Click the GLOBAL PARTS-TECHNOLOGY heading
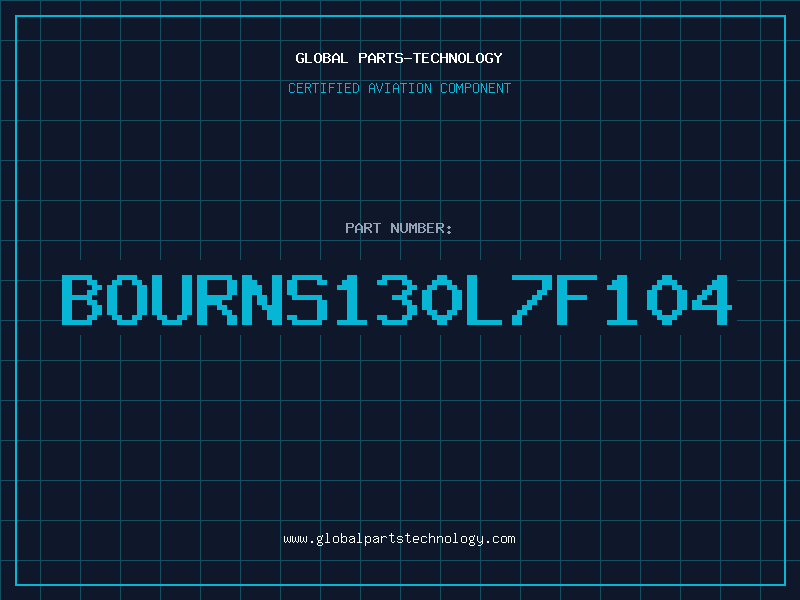The image size is (800, 600). click(399, 58)
